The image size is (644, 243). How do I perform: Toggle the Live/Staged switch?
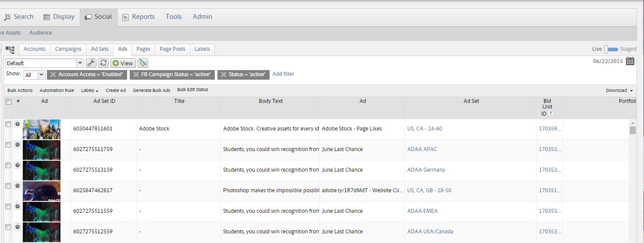611,49
